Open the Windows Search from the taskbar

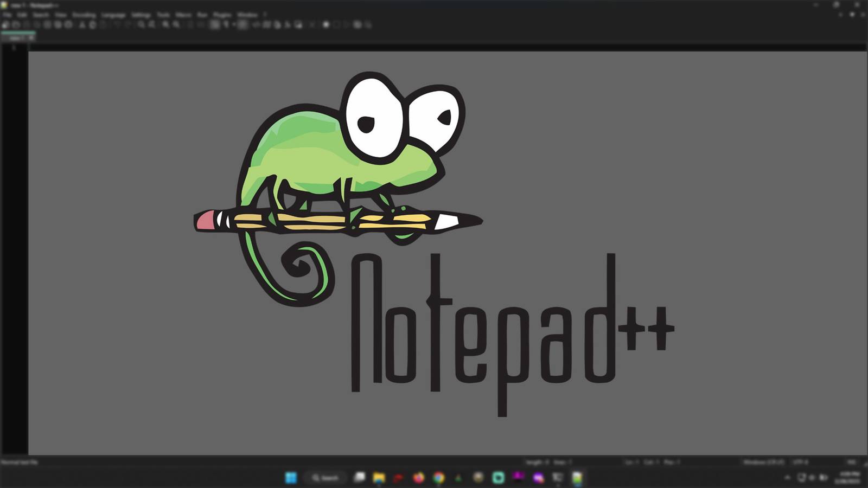coord(324,478)
